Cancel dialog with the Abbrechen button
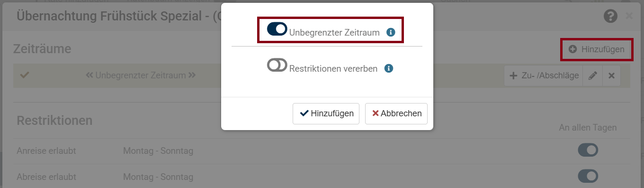The image size is (644, 188). (396, 113)
